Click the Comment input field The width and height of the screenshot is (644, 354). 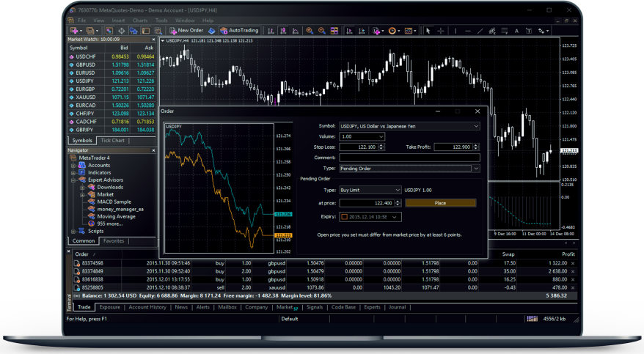click(x=409, y=158)
